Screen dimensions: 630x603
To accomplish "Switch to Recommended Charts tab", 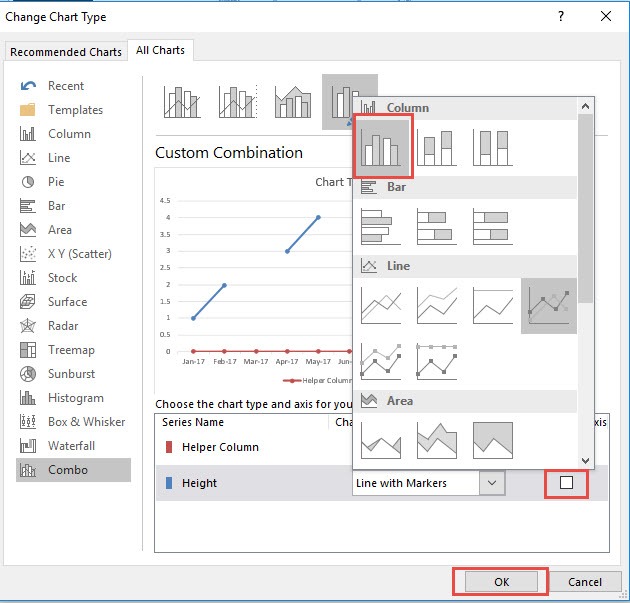I will [x=66, y=52].
